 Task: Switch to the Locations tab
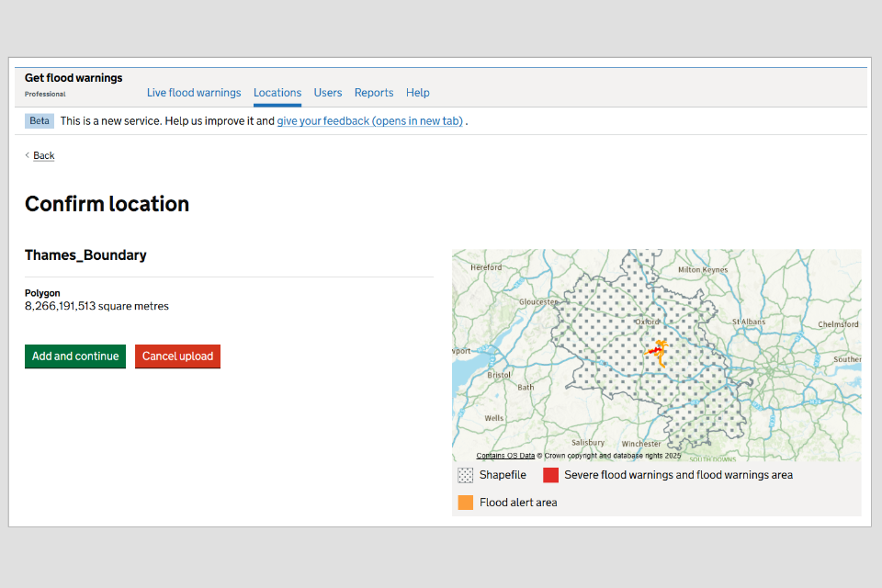click(x=277, y=93)
